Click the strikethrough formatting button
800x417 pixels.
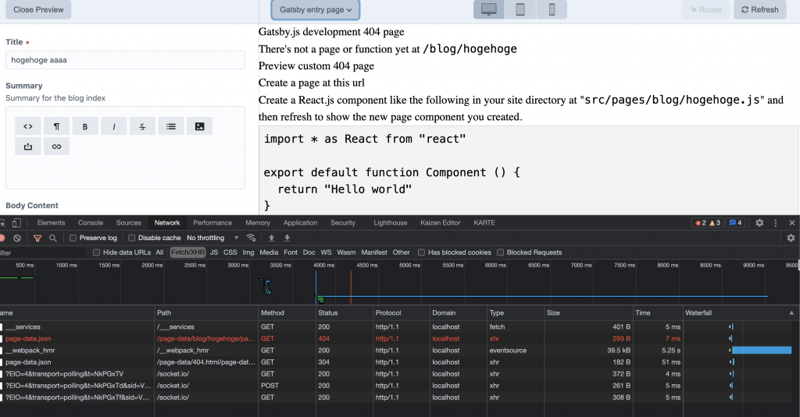(x=142, y=127)
